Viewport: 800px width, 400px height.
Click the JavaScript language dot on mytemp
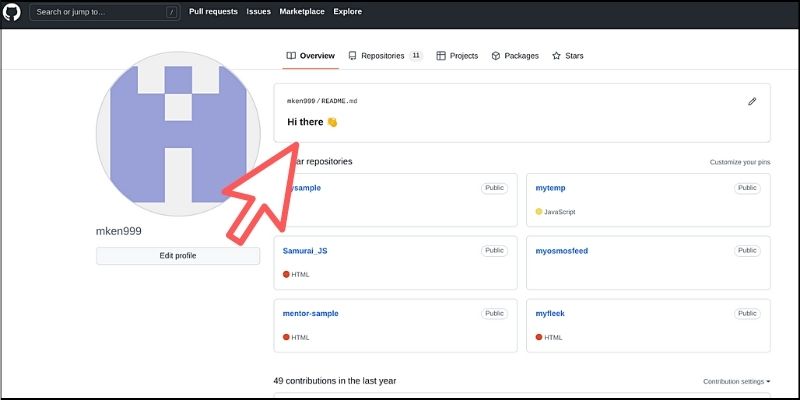539,212
